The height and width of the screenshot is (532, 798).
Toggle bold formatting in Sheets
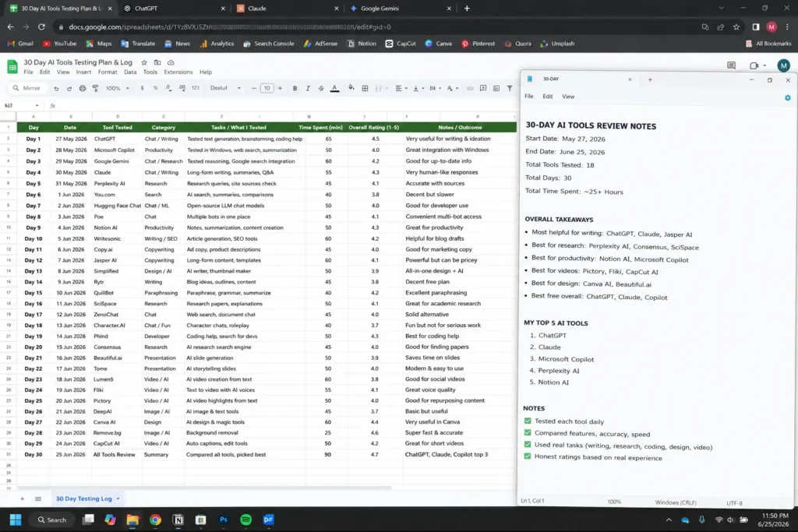(x=295, y=89)
